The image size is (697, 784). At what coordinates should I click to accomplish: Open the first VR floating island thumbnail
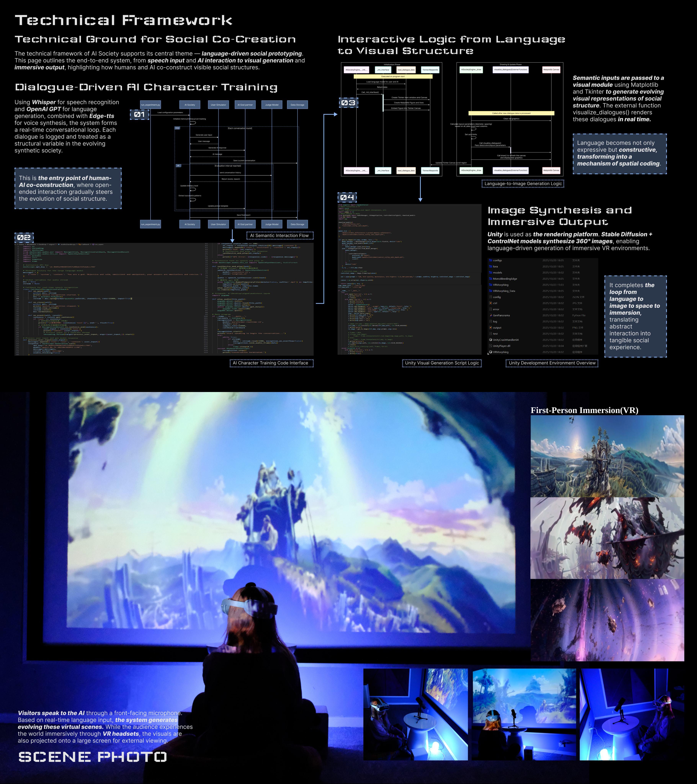tap(607, 456)
